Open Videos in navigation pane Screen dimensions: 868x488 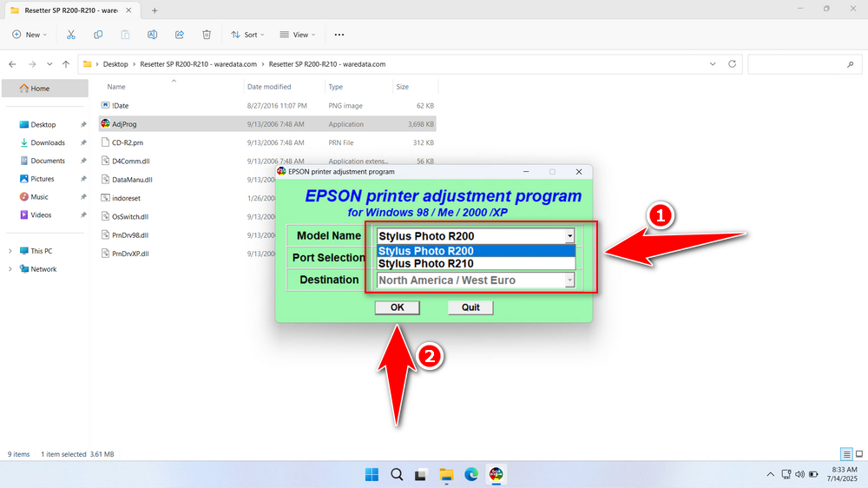pyautogui.click(x=41, y=215)
